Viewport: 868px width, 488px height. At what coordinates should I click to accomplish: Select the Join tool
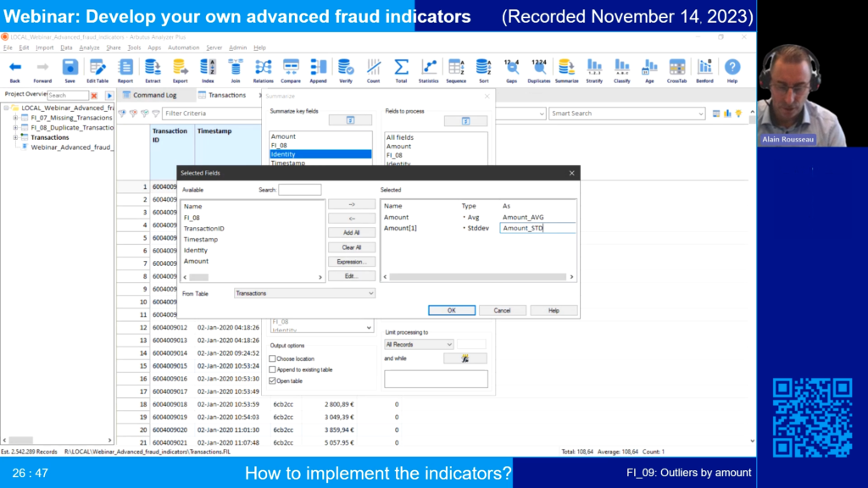coord(236,71)
